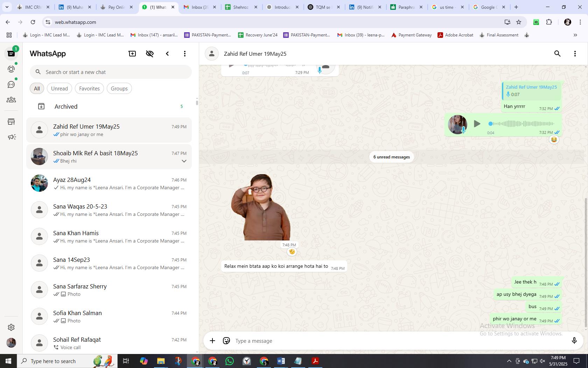Seek in 0:04 voice message waveform
The width and height of the screenshot is (588, 368).
[521, 124]
